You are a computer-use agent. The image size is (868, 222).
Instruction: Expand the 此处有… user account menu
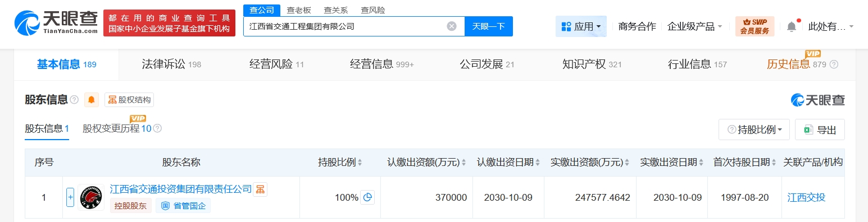pos(831,26)
